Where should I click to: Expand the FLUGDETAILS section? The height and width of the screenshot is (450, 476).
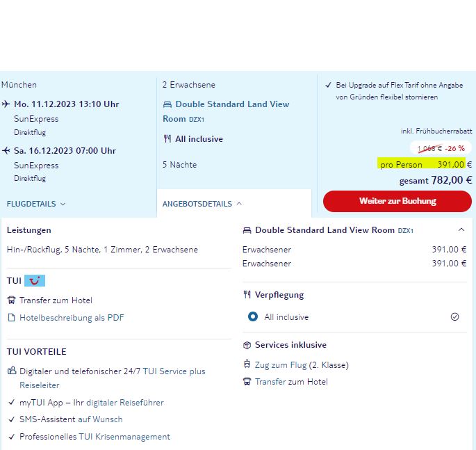[x=36, y=204]
